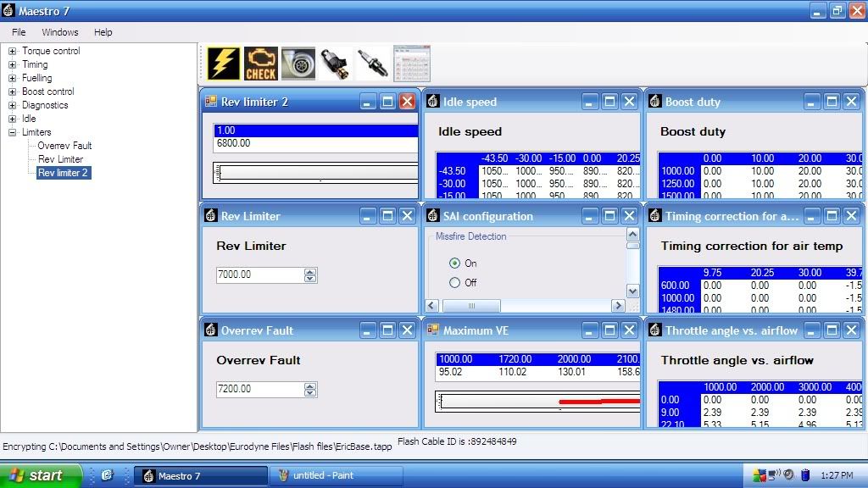
Task: Increase Rev Limiter value with up arrow
Action: coord(310,271)
